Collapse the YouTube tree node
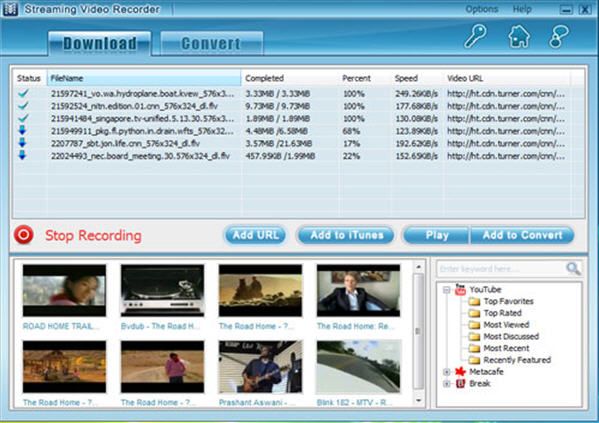 point(446,290)
